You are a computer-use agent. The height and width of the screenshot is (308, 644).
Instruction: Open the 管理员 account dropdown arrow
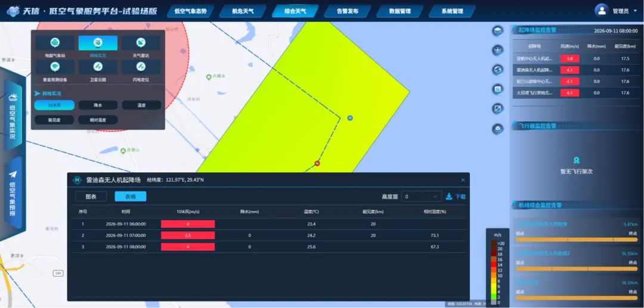[636, 11]
